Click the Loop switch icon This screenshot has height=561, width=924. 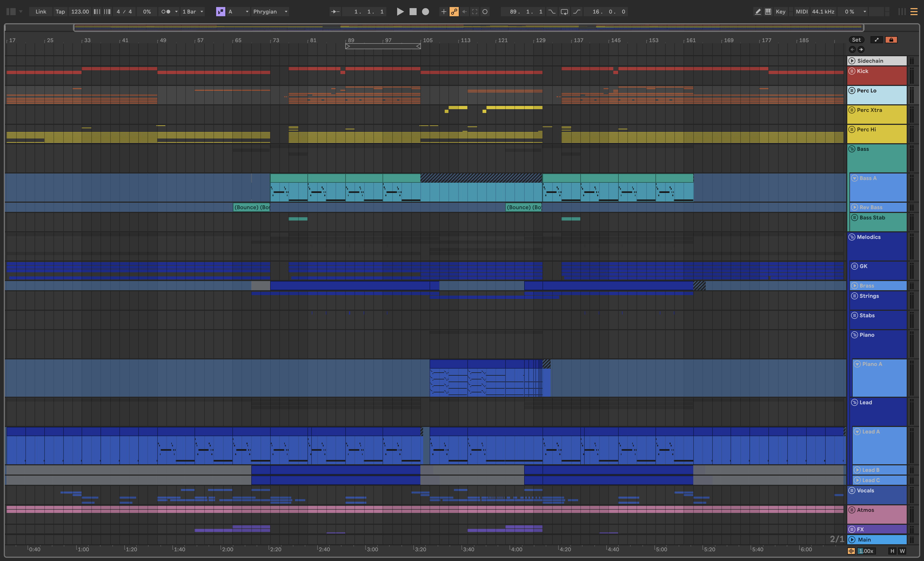coord(564,12)
